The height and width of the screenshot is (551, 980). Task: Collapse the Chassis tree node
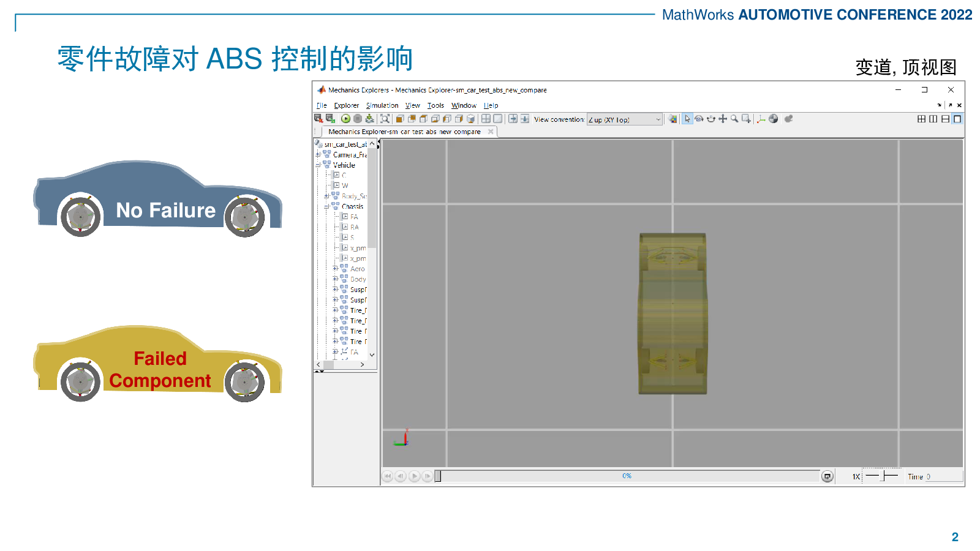(x=326, y=206)
